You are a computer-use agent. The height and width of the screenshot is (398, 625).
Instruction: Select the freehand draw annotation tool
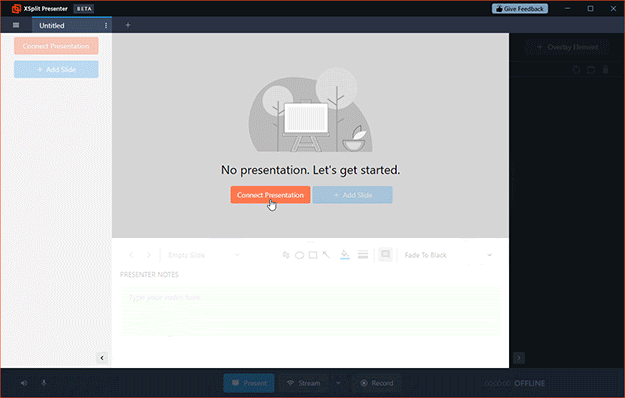286,255
